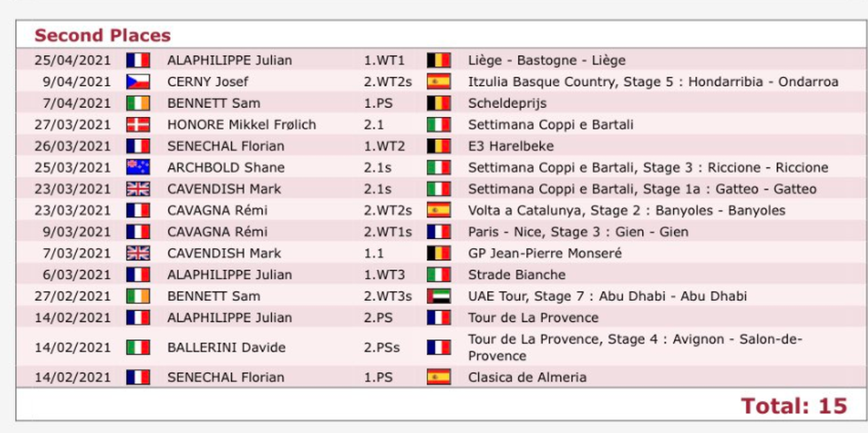Image resolution: width=868 pixels, height=433 pixels.
Task: Click Spanish flag beside Clasica de Almeria
Action: coord(438,377)
